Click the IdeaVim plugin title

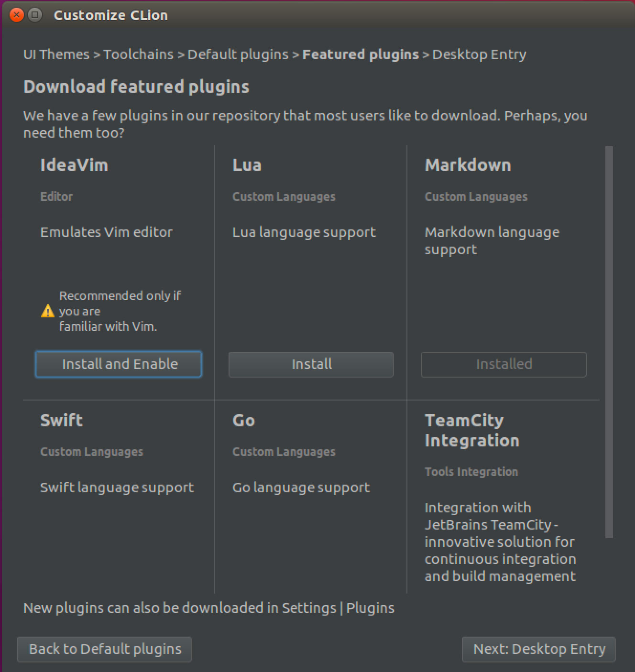(74, 165)
